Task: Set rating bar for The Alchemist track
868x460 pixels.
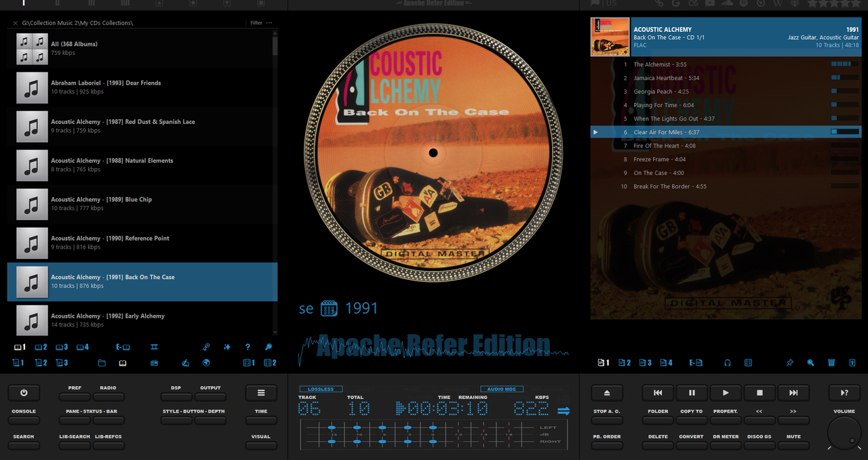Action: [845, 64]
